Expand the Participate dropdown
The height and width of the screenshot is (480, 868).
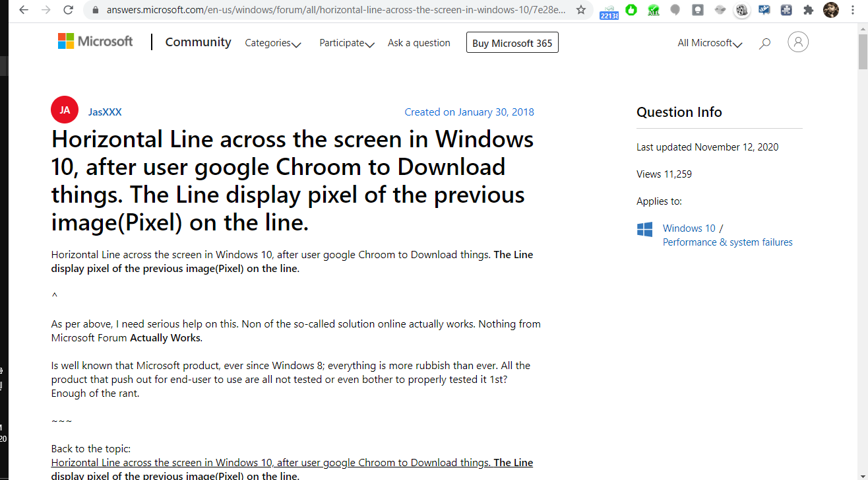(x=347, y=43)
